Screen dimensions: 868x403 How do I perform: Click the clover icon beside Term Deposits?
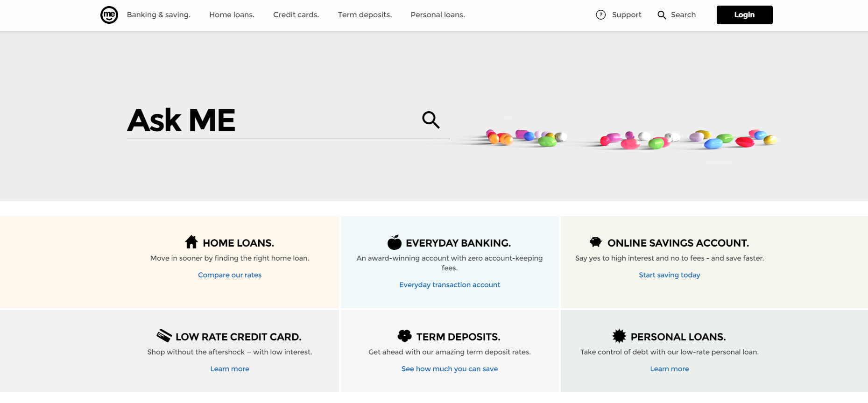pyautogui.click(x=404, y=336)
